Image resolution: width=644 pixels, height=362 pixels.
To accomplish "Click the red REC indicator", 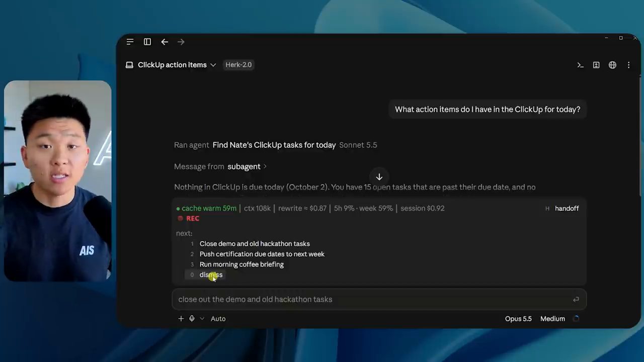I will click(x=189, y=219).
